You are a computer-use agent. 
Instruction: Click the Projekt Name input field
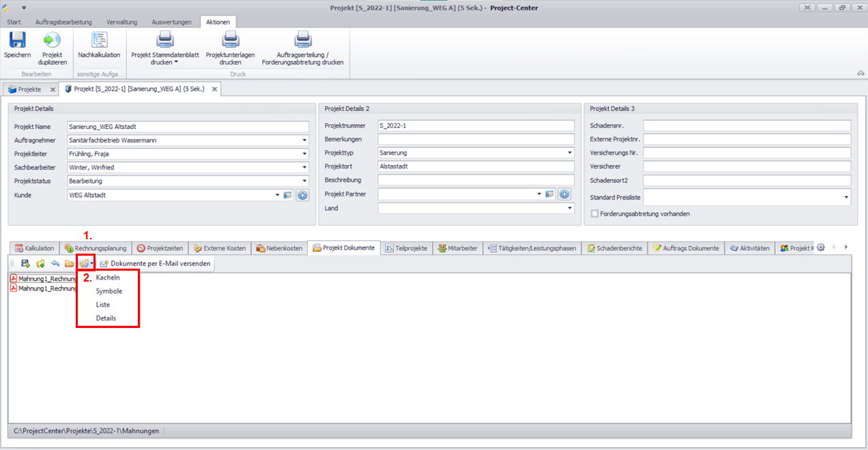[x=188, y=126]
